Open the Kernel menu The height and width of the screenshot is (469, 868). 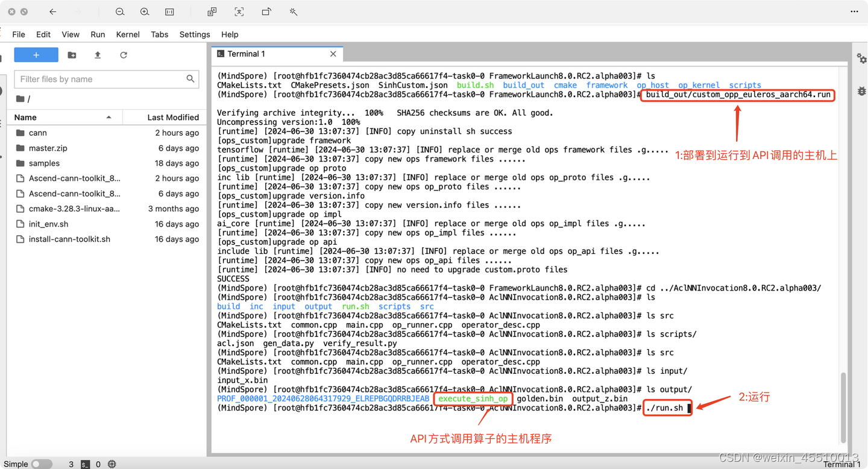click(128, 34)
